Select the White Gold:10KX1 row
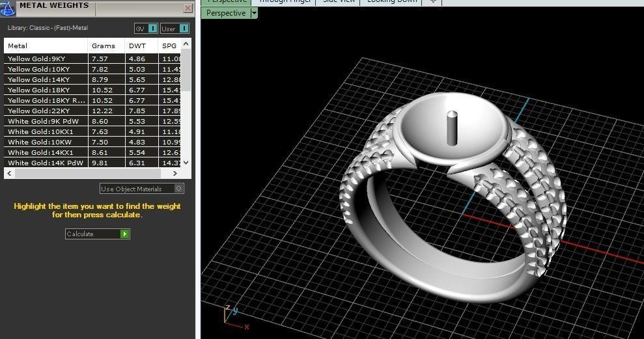The height and width of the screenshot is (339, 644). [92, 131]
